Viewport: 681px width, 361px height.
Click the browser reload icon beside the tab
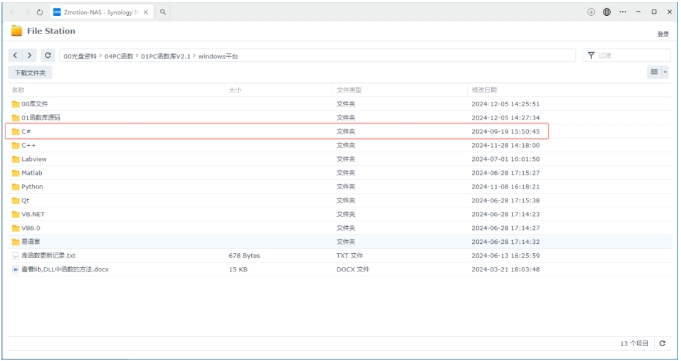click(40, 12)
